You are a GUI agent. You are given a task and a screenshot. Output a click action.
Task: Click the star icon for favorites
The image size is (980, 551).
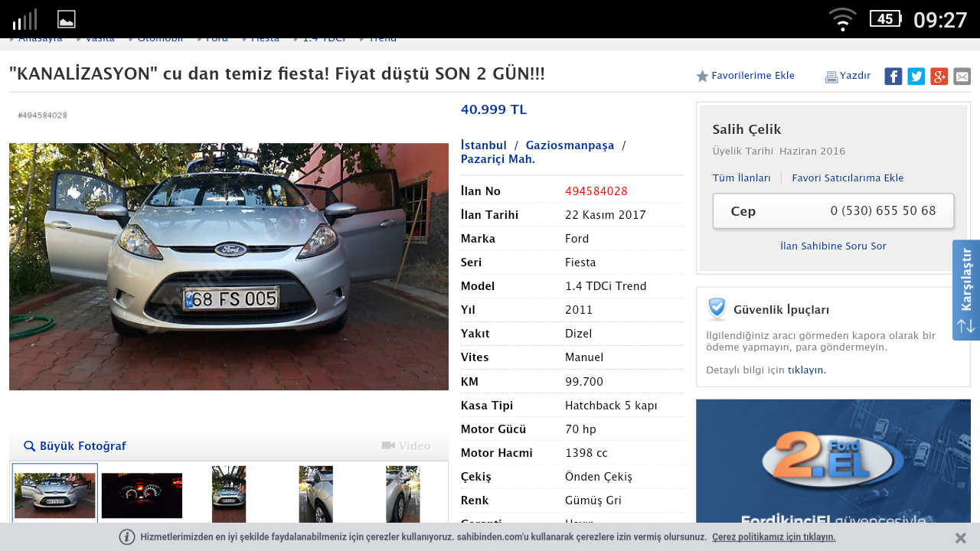(702, 77)
